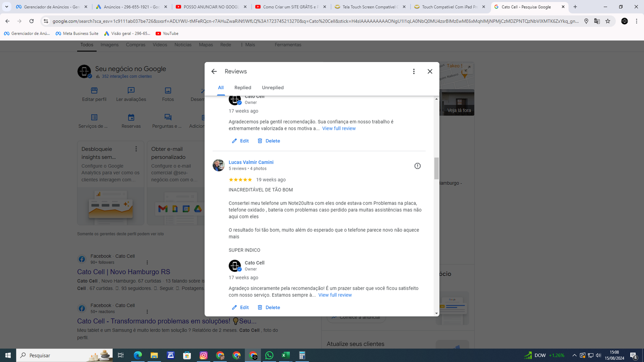The width and height of the screenshot is (644, 362).
Task: Open the YouTube bookmark
Action: point(167,34)
